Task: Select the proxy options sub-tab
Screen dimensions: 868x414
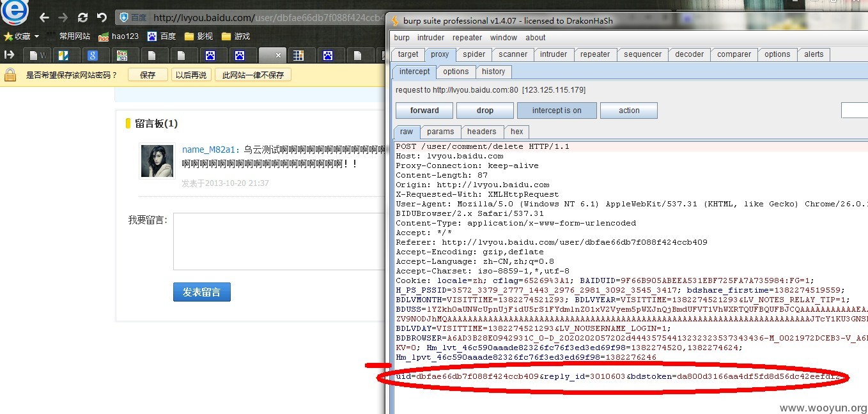Action: pyautogui.click(x=456, y=72)
